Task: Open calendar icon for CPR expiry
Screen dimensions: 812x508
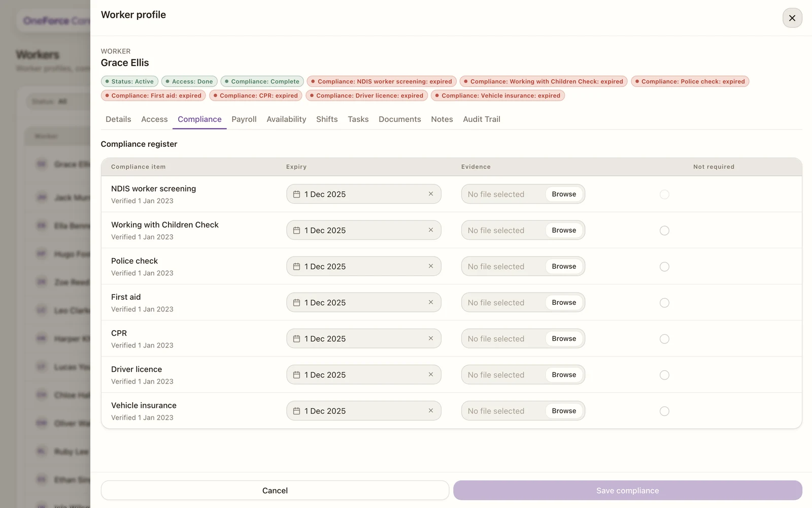Action: [x=296, y=338]
